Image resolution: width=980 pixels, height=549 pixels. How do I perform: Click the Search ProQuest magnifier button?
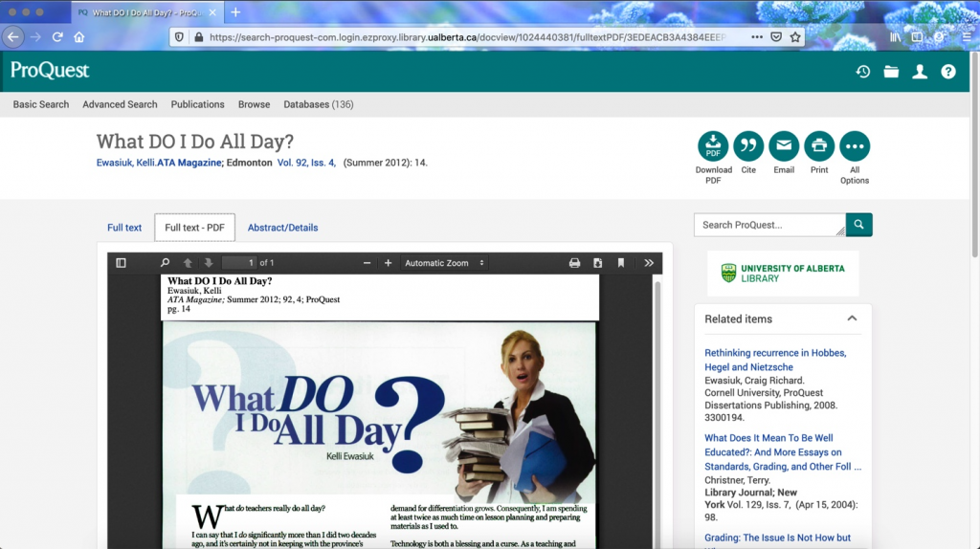click(858, 225)
